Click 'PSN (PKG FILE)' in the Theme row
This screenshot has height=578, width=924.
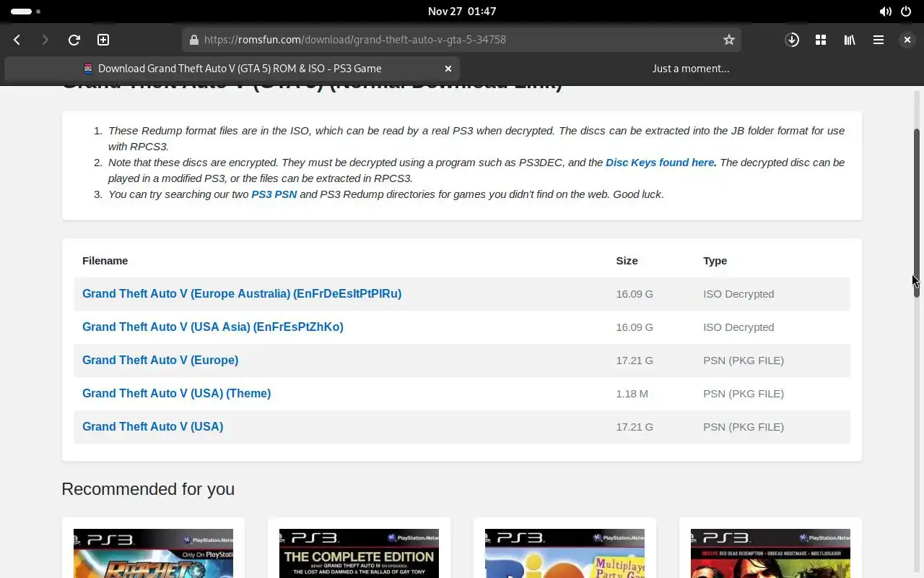(744, 394)
